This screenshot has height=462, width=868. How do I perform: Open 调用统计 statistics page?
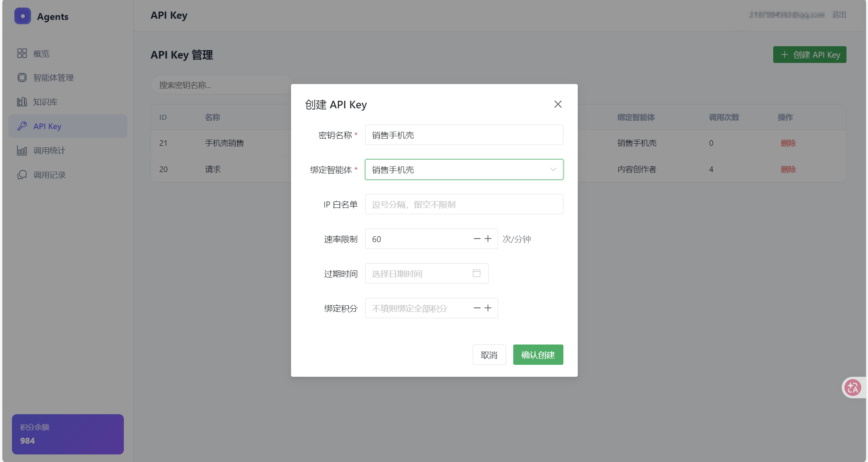pos(68,151)
